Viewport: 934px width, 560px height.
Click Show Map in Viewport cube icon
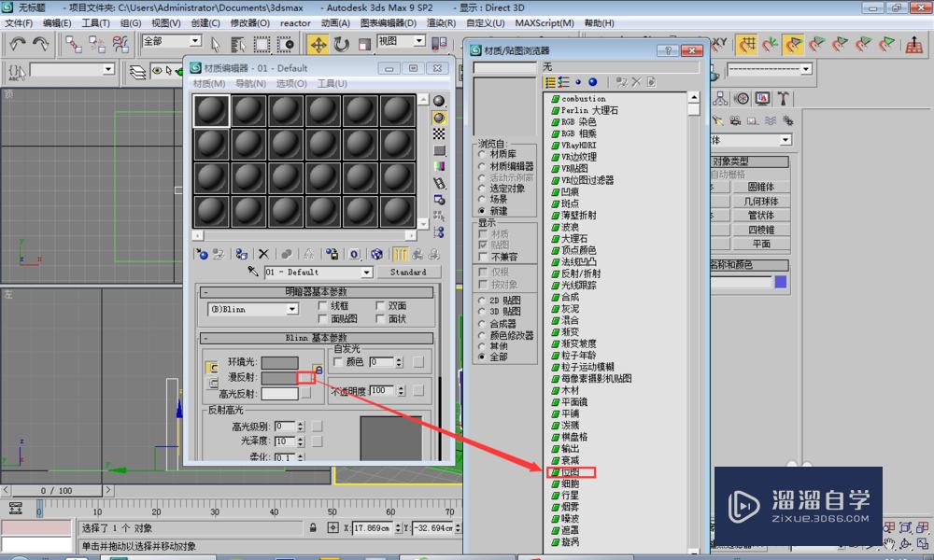click(x=376, y=255)
